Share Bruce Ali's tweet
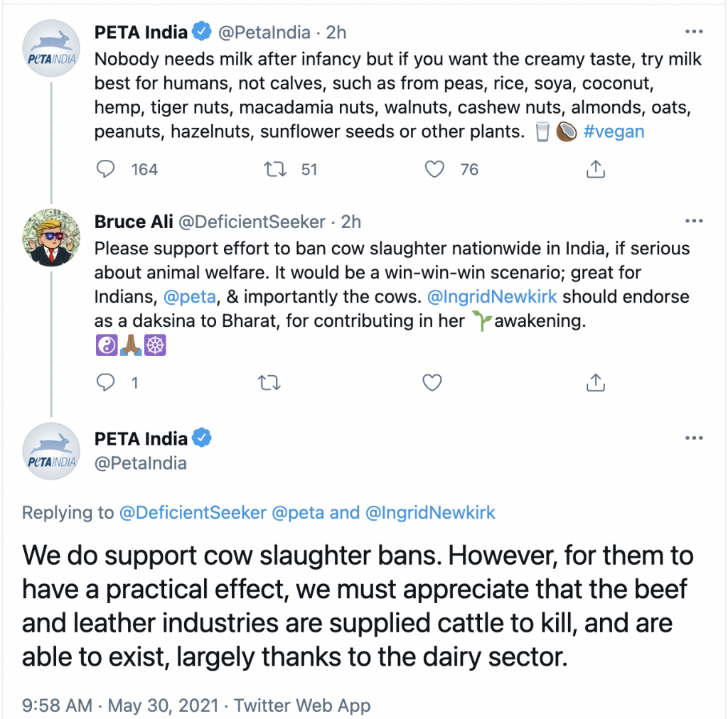Image resolution: width=728 pixels, height=719 pixels. [x=595, y=383]
